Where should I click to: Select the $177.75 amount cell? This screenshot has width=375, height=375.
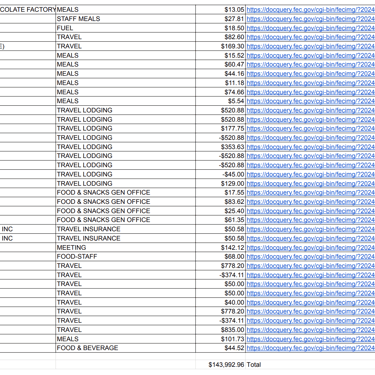pos(221,129)
